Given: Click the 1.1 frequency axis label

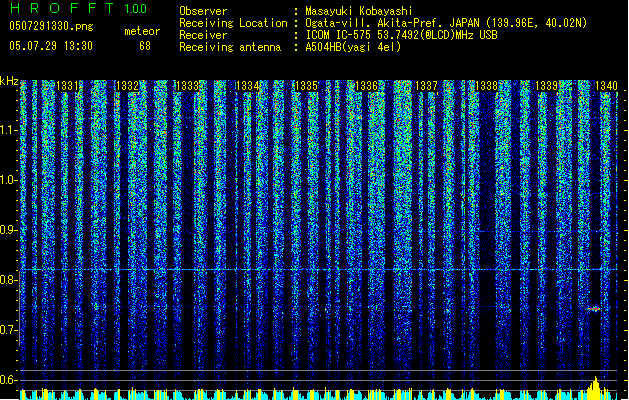Looking at the screenshot, I should point(9,130).
